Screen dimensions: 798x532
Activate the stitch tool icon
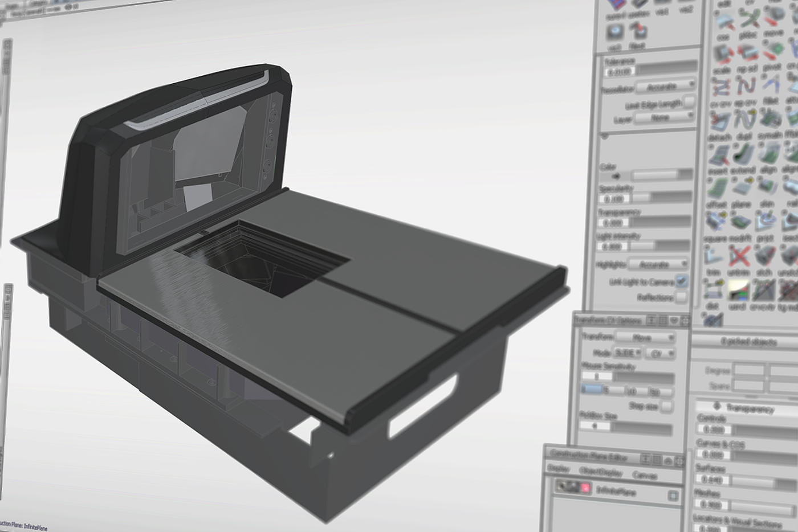click(x=764, y=256)
